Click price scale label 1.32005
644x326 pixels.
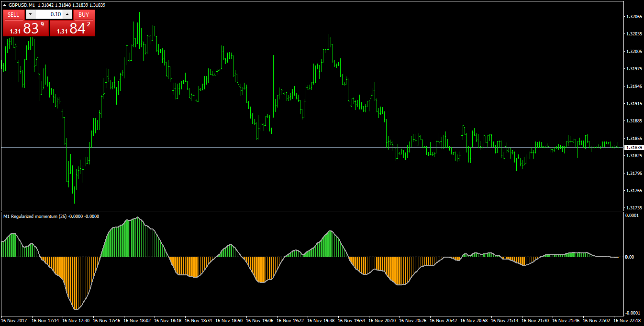pos(633,51)
